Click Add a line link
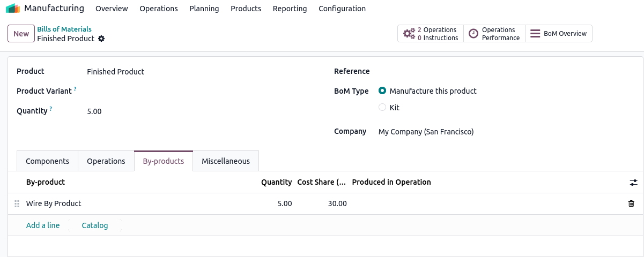Screen dimensions: 644x257 [43, 225]
